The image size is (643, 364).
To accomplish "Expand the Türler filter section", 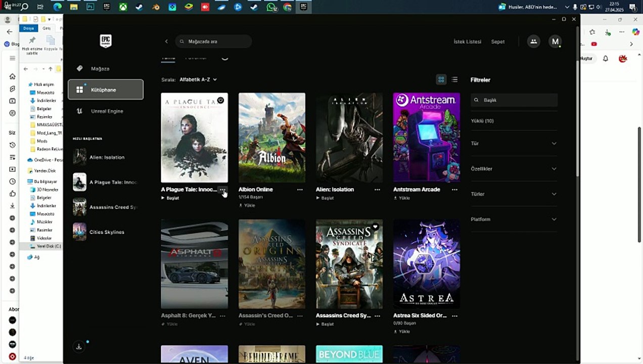I will pos(514,194).
